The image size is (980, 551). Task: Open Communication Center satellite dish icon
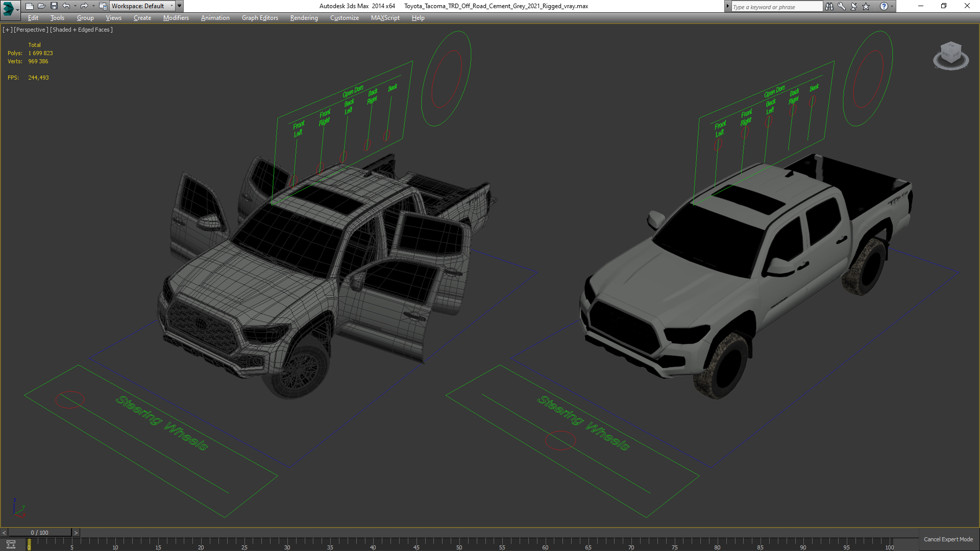pyautogui.click(x=854, y=6)
